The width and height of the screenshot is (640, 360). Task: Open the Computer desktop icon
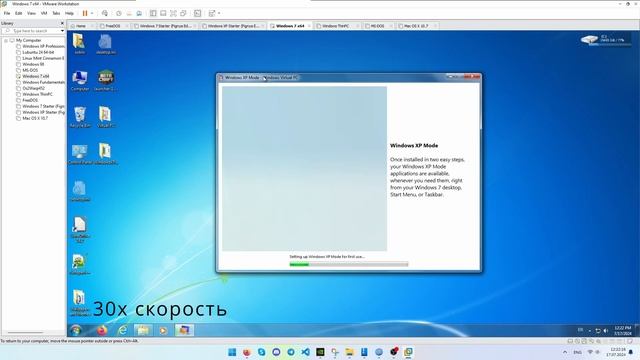point(80,80)
